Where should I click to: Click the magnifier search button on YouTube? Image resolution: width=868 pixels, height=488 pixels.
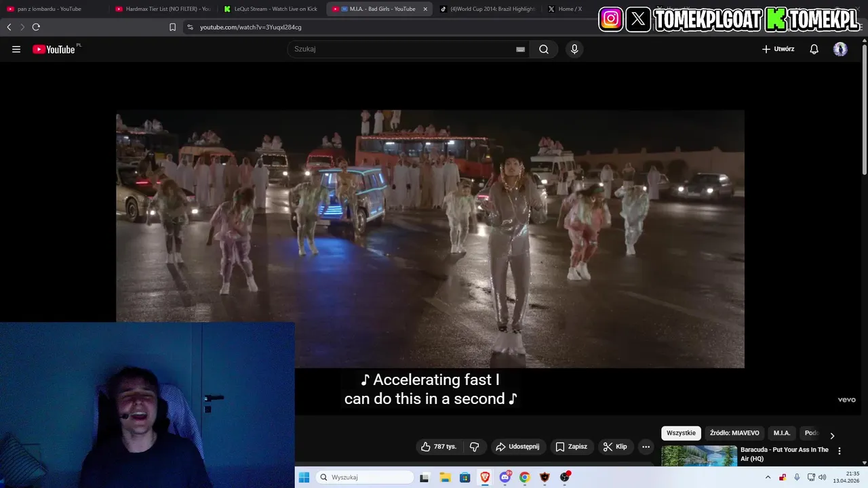[544, 49]
